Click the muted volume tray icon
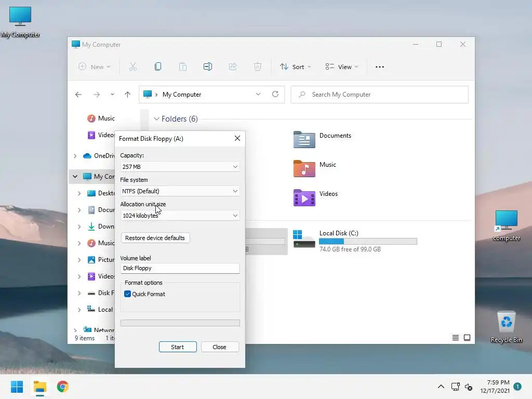Image resolution: width=532 pixels, height=399 pixels. point(469,387)
